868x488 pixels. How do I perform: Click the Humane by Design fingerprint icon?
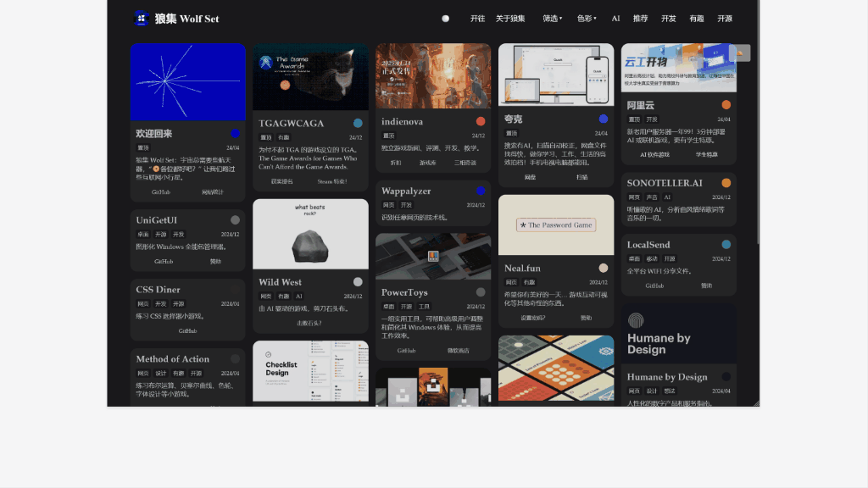click(636, 320)
